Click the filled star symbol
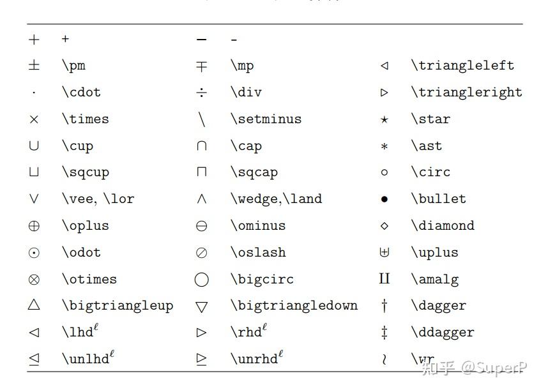Screen dimensions: 541x392 pos(384,119)
